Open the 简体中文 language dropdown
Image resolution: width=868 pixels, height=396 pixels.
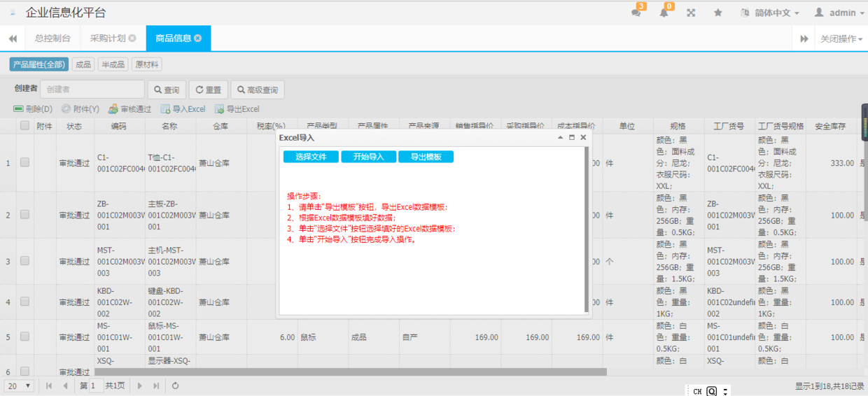click(x=770, y=13)
